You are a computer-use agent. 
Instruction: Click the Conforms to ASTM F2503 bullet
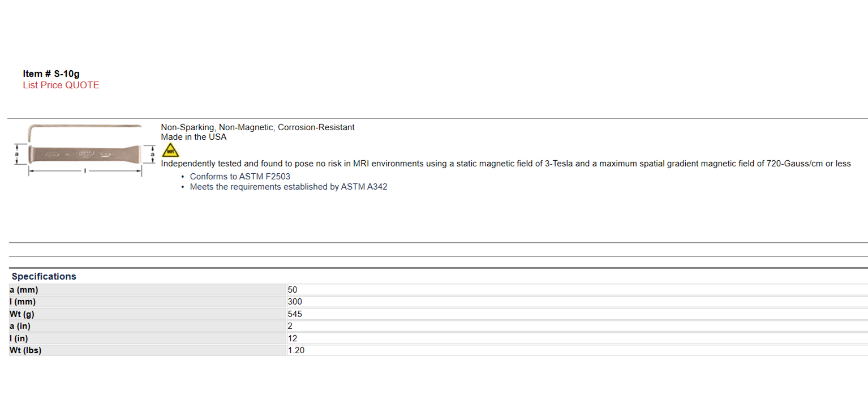point(240,177)
